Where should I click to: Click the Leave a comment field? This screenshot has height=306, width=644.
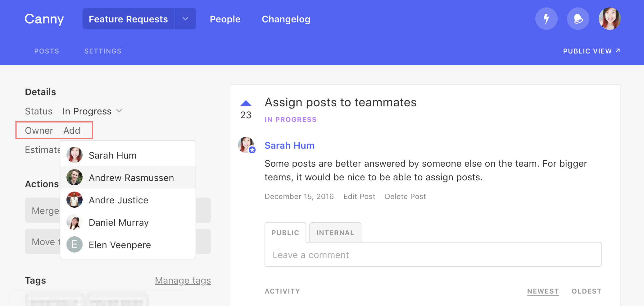click(x=433, y=255)
